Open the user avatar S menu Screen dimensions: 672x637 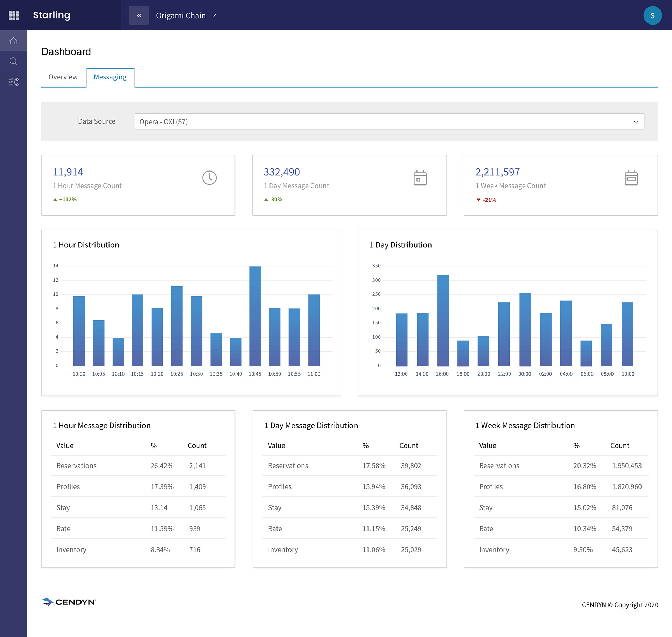click(652, 15)
